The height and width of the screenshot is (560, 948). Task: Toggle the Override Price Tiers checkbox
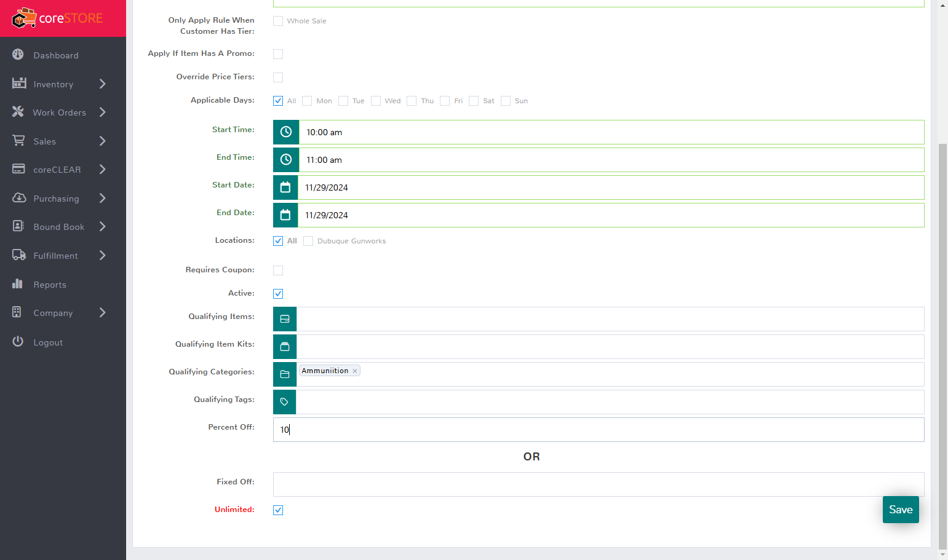tap(278, 77)
